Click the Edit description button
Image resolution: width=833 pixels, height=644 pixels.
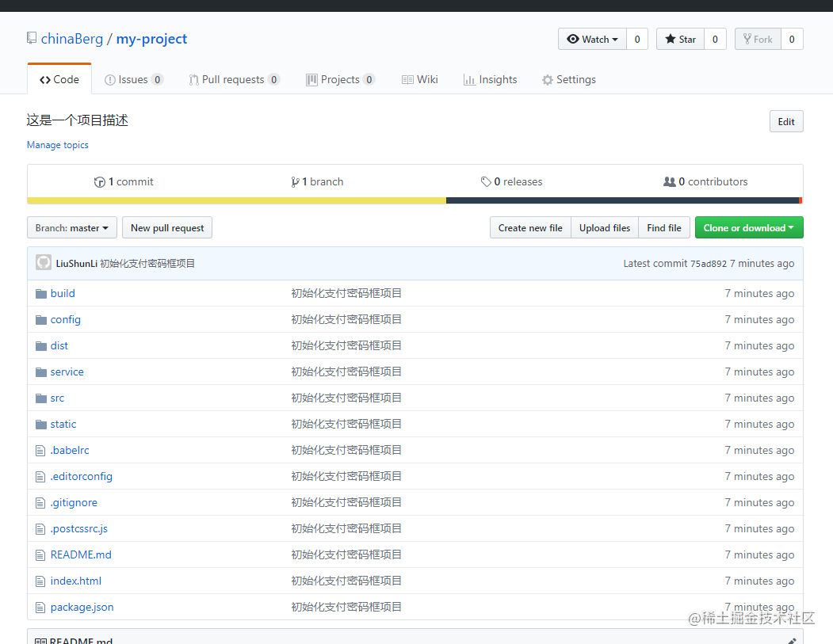pyautogui.click(x=786, y=121)
